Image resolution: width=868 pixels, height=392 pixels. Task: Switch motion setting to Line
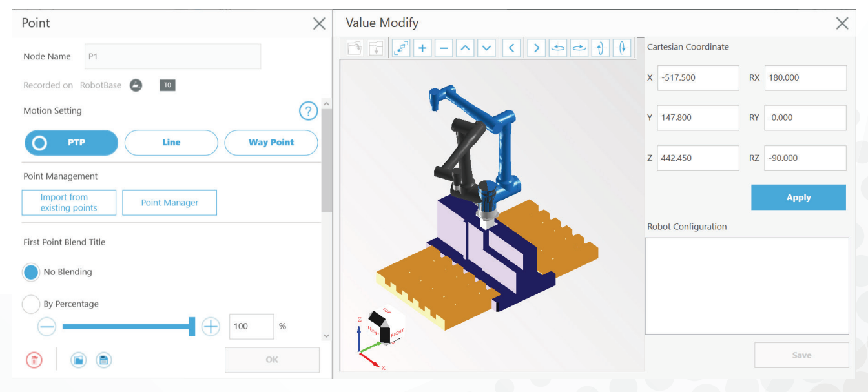click(171, 143)
